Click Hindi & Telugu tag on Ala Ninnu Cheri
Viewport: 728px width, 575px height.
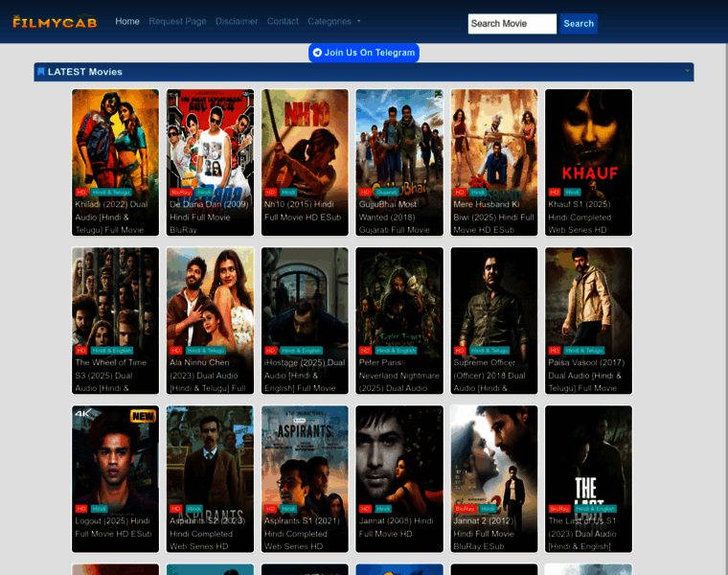pos(206,350)
